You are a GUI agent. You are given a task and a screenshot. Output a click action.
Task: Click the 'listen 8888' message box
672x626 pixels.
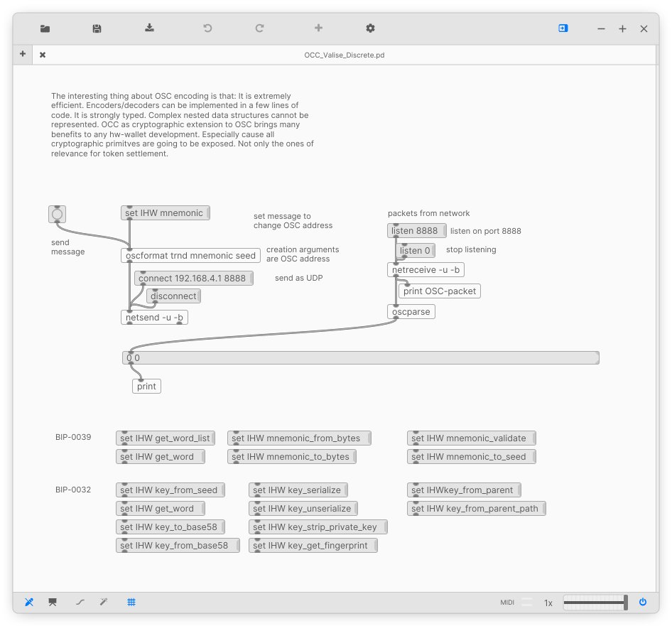416,231
